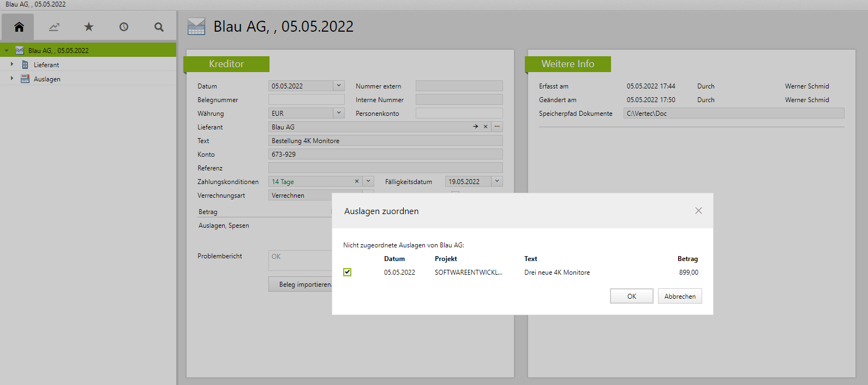Open the Fälligkeitsdatum date dropdown
Viewport: 868px width, 385px height.
497,181
